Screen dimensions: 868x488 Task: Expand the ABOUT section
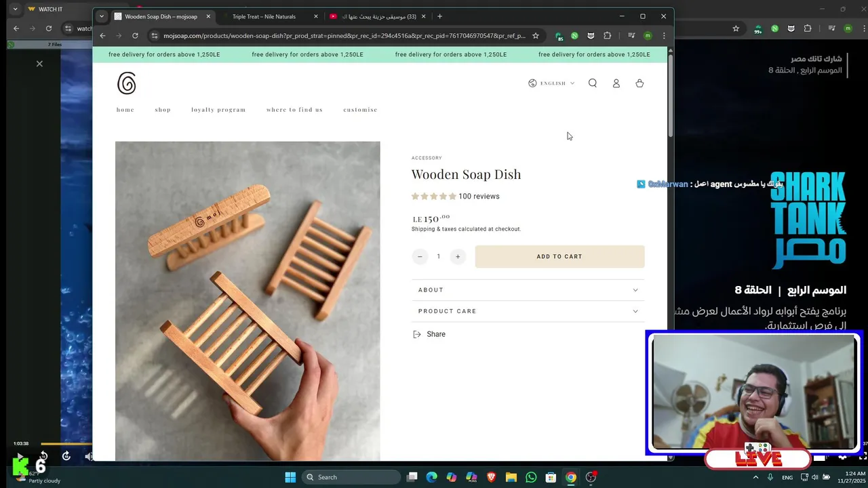pos(528,290)
